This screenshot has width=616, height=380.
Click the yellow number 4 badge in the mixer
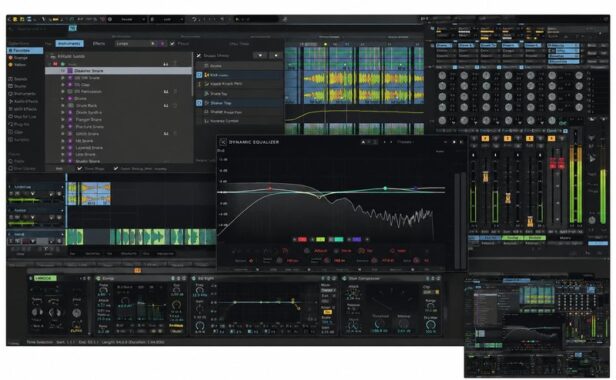click(551, 139)
